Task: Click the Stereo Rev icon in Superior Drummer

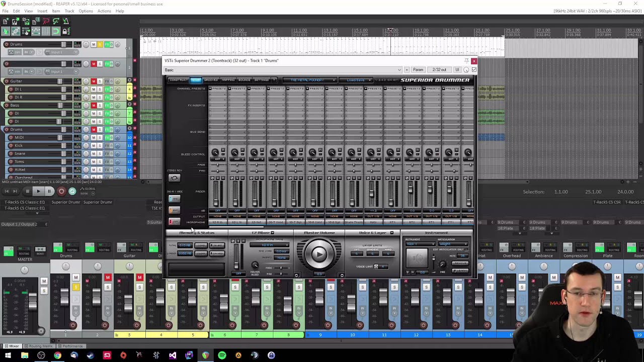Action: click(x=174, y=177)
